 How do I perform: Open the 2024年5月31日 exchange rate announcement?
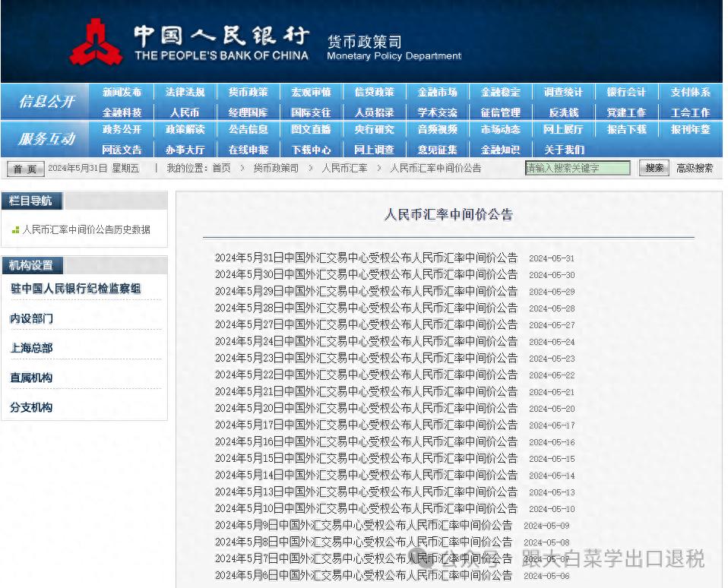point(366,258)
